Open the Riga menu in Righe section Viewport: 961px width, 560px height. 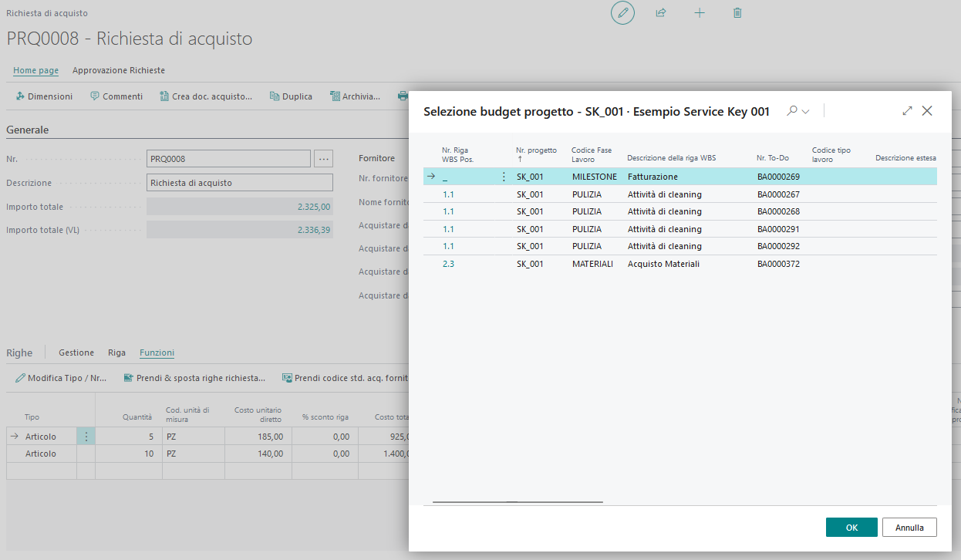116,353
